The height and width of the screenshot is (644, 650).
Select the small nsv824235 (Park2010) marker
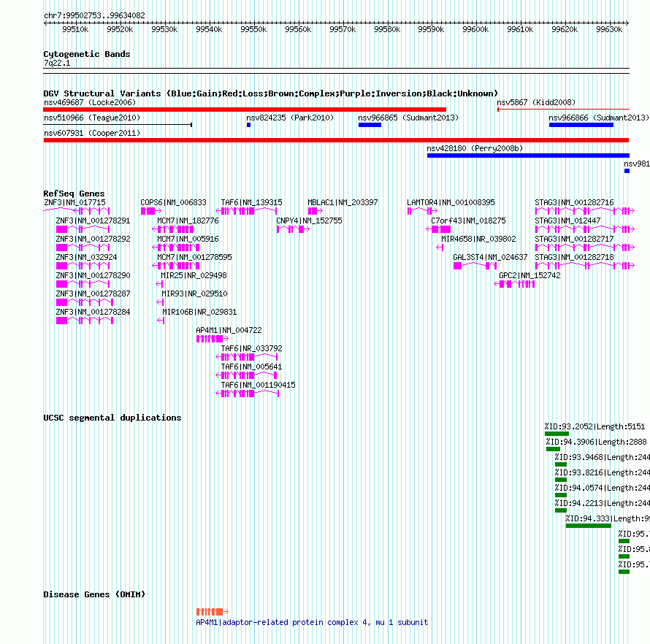(249, 125)
